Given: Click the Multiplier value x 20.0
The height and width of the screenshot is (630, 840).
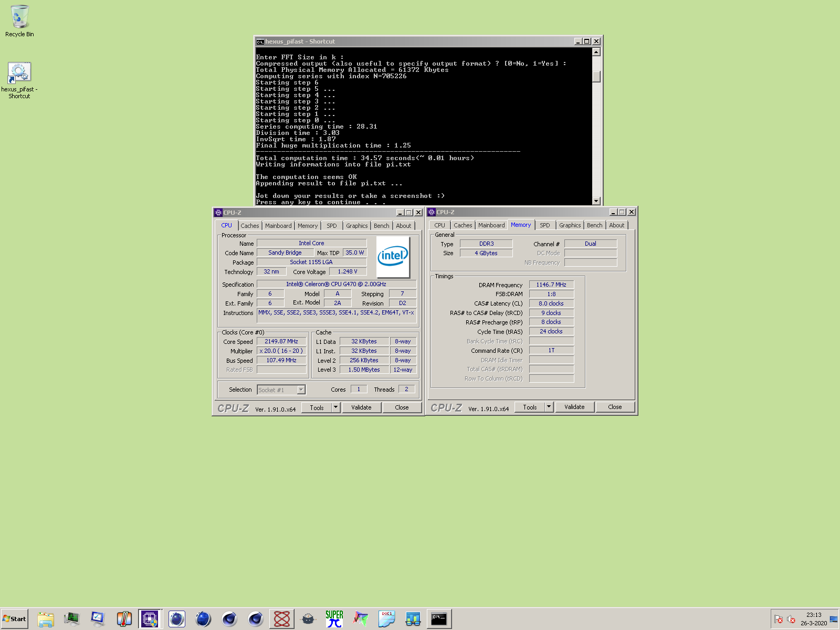Looking at the screenshot, I should 281,351.
